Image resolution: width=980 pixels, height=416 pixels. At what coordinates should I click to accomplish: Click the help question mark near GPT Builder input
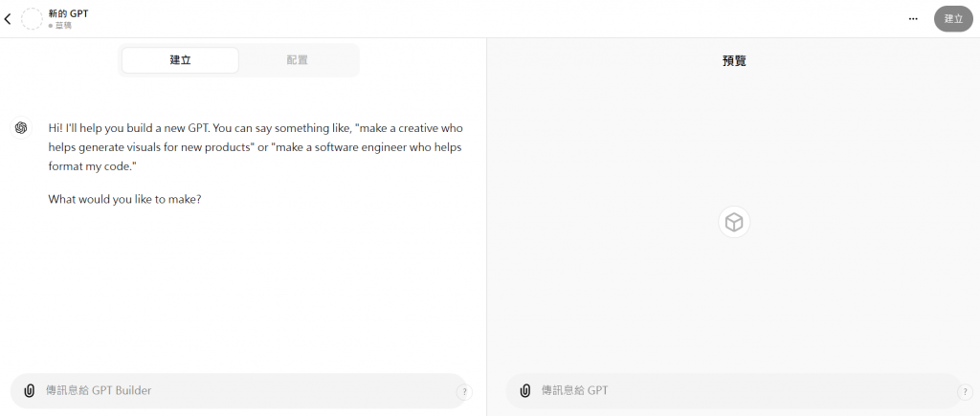[x=464, y=392]
